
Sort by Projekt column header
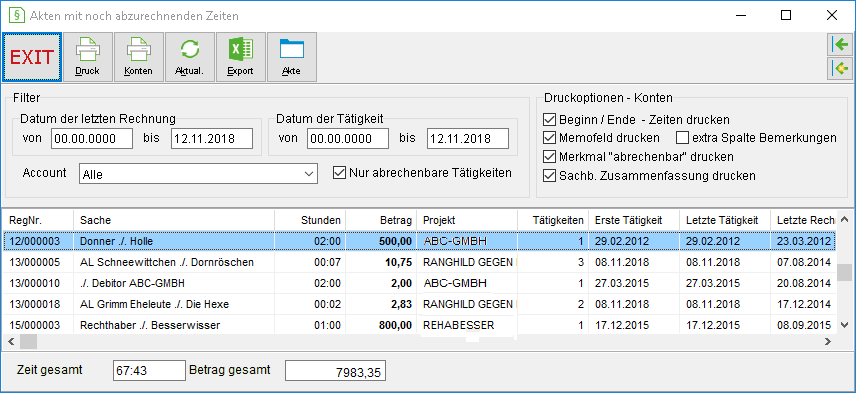point(467,220)
